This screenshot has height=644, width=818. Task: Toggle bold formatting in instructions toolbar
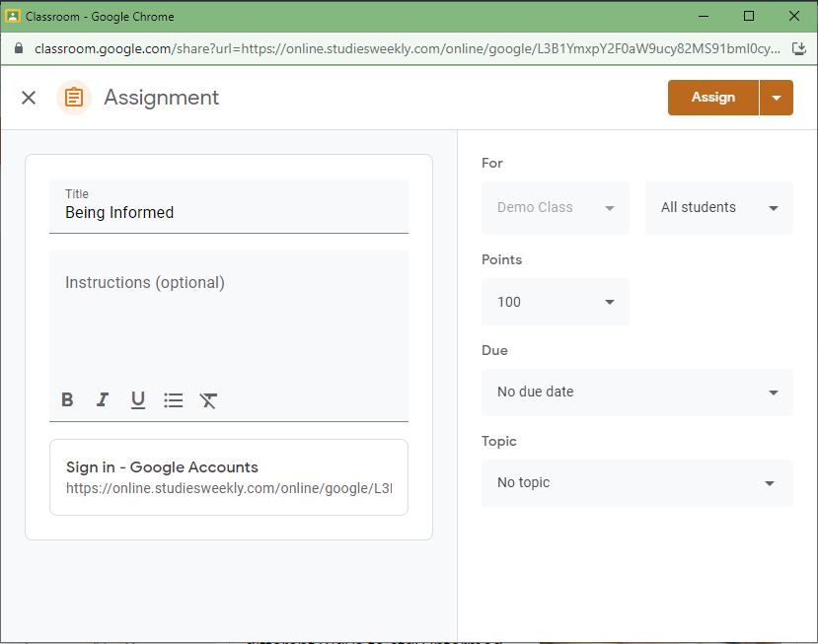pyautogui.click(x=67, y=399)
